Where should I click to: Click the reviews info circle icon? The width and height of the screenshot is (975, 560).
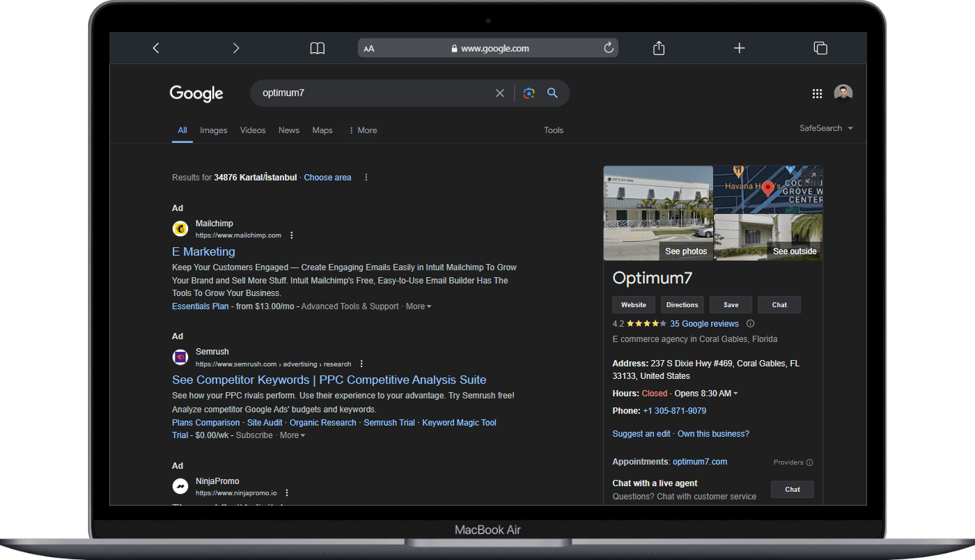[x=750, y=324]
